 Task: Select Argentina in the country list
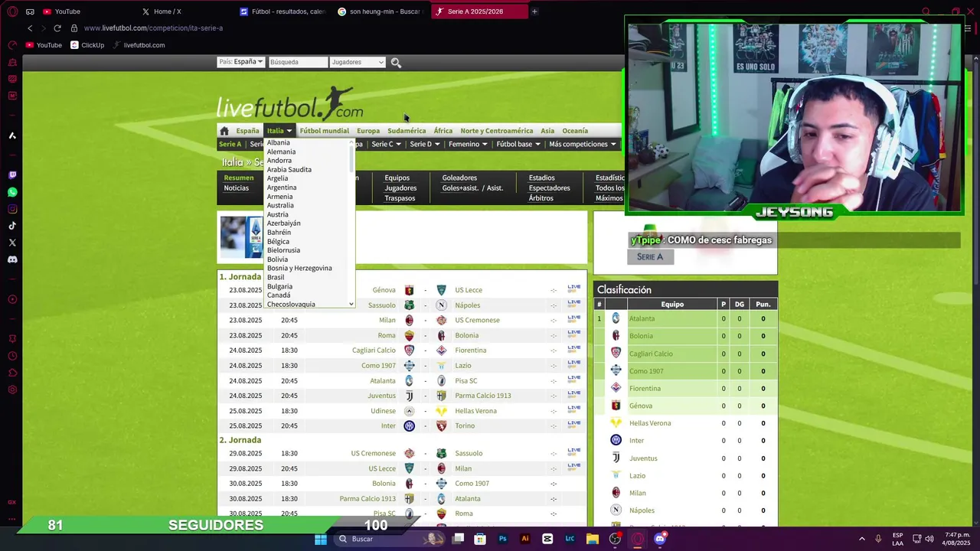point(282,187)
